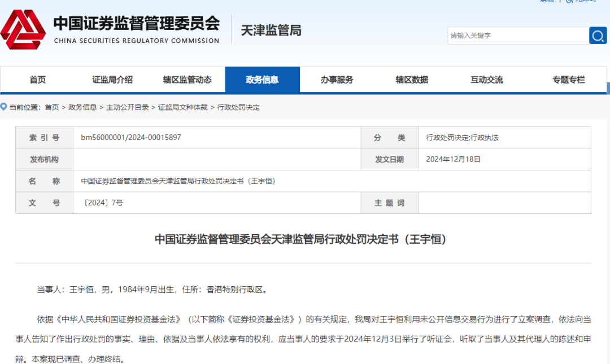Screen dimensions: 610x364
Task: Click the 天津监管局 bureau title
Action: tap(271, 31)
